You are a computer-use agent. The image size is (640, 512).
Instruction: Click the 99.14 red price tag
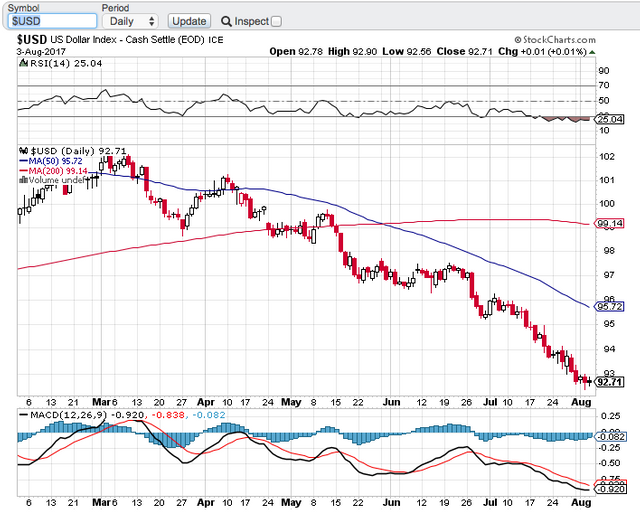pyautogui.click(x=609, y=223)
